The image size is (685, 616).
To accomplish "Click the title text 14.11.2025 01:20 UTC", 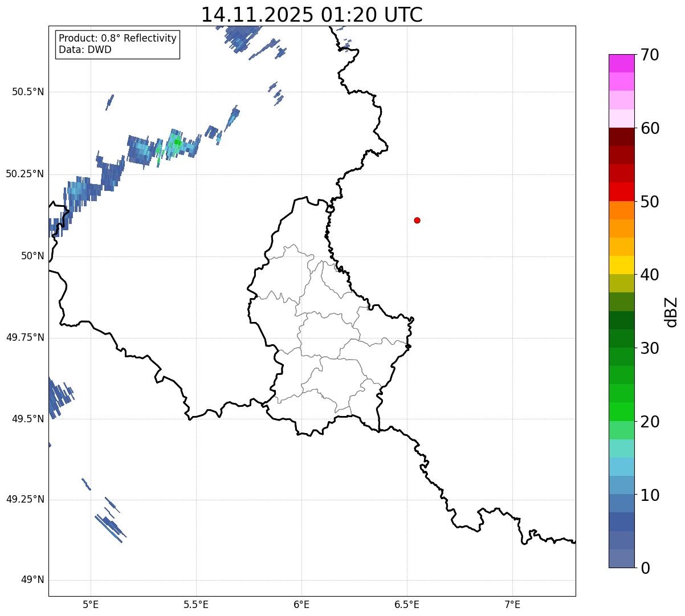I will (312, 14).
